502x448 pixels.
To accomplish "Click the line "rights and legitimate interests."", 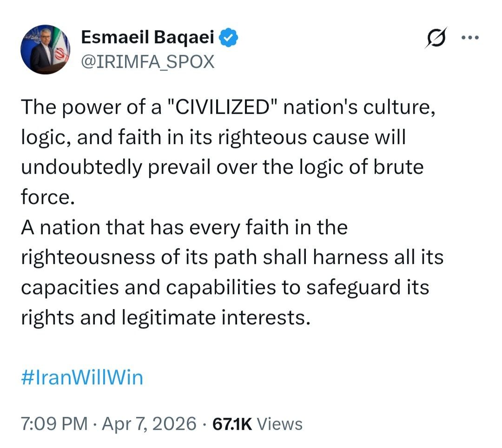I will (x=165, y=317).
